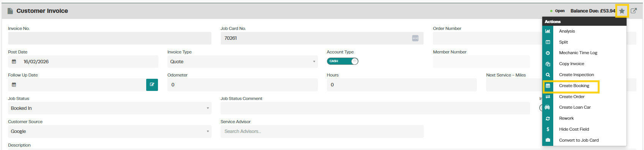Click the Customer Invoice document icon
This screenshot has height=150, width=644.
(x=10, y=11)
